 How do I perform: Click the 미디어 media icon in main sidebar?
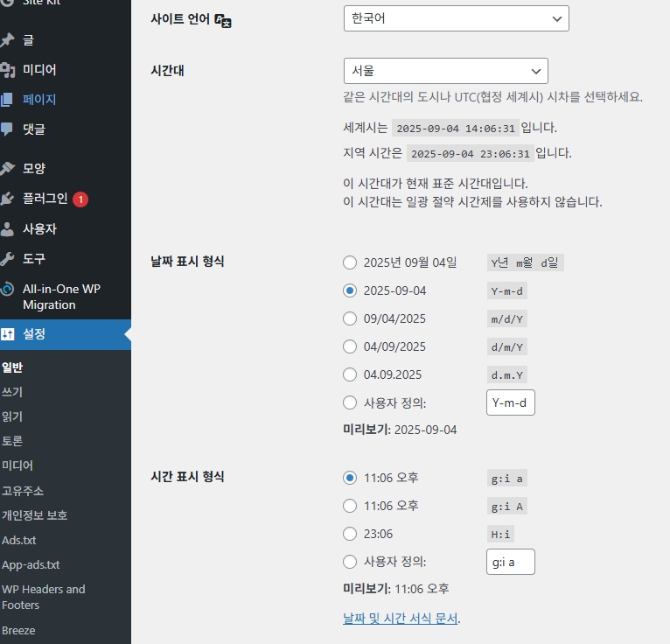pyautogui.click(x=7, y=70)
